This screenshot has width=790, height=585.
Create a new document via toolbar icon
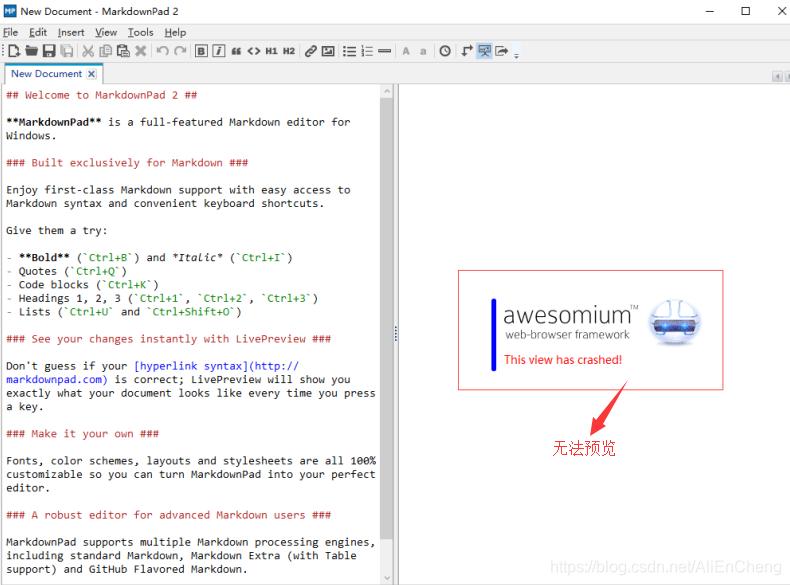(14, 51)
